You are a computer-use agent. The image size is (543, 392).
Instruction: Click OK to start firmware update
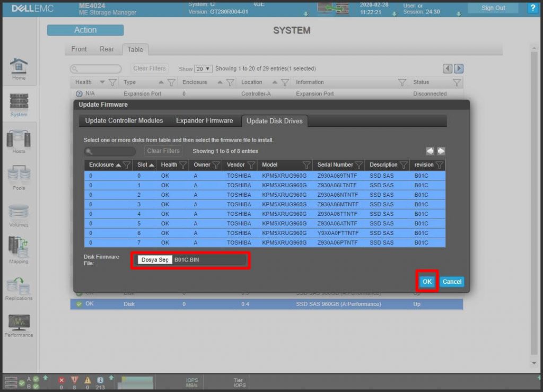[427, 282]
